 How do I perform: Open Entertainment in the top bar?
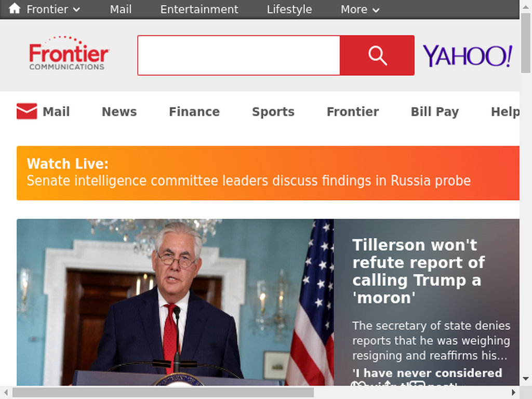point(199,9)
